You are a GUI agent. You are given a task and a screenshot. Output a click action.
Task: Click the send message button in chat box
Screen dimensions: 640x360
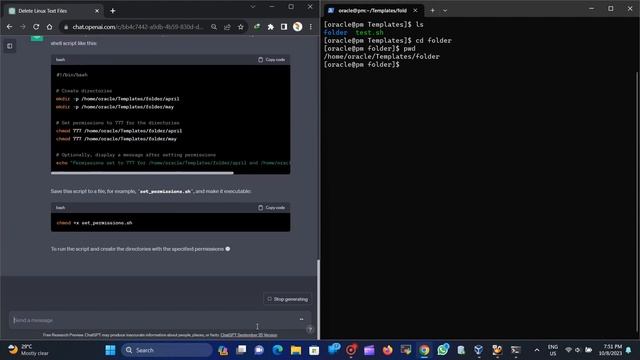click(x=302, y=320)
